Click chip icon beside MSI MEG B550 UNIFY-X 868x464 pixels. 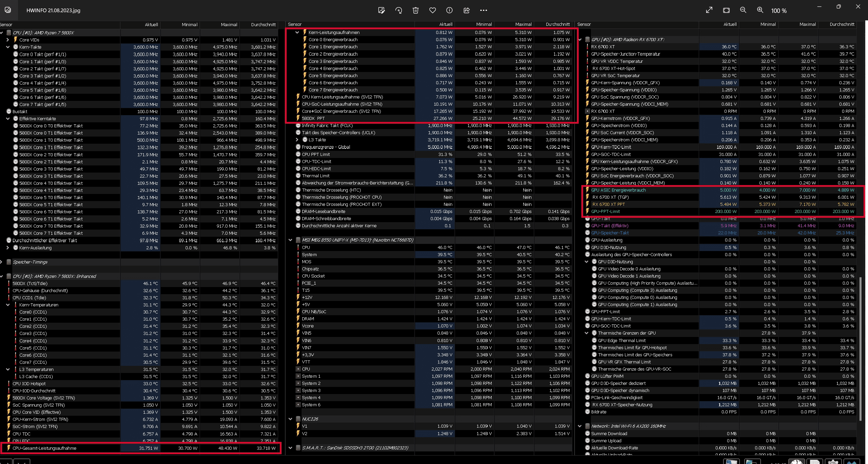(298, 240)
